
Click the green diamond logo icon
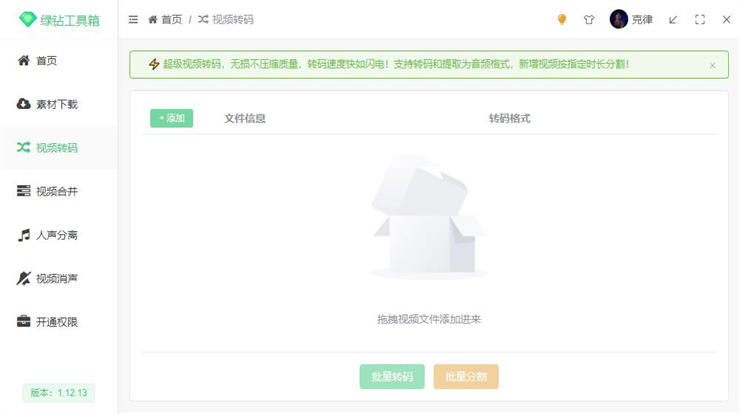pyautogui.click(x=27, y=19)
